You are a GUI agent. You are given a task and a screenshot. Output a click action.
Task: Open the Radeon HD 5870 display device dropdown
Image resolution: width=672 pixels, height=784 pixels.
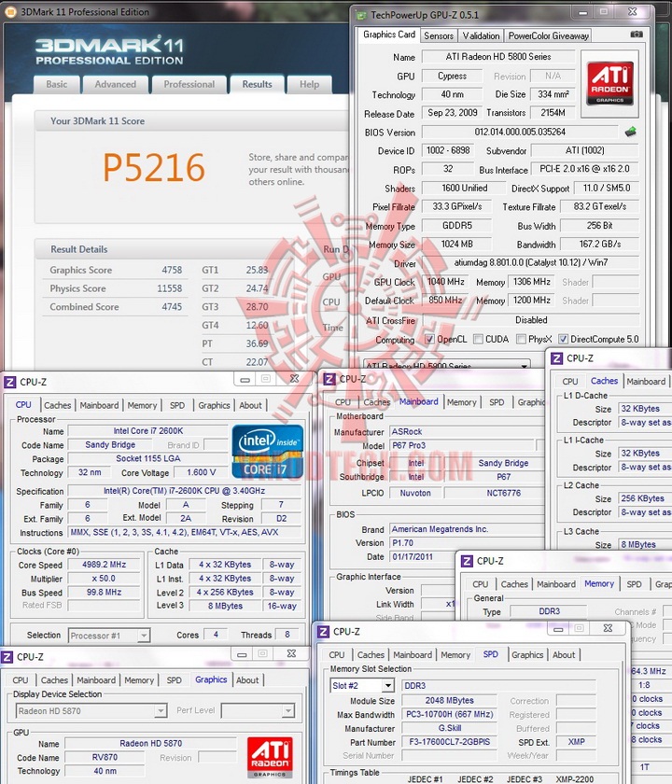pos(160,710)
